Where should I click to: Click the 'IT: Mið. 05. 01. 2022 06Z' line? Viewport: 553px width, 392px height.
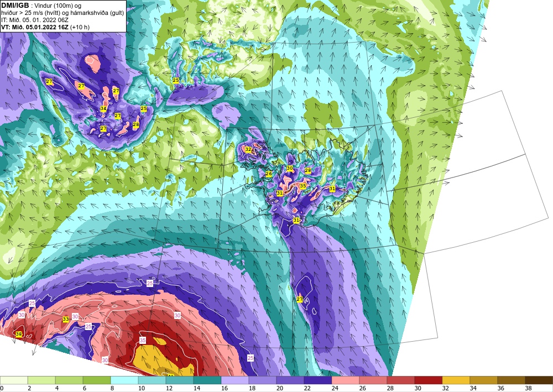[34, 20]
